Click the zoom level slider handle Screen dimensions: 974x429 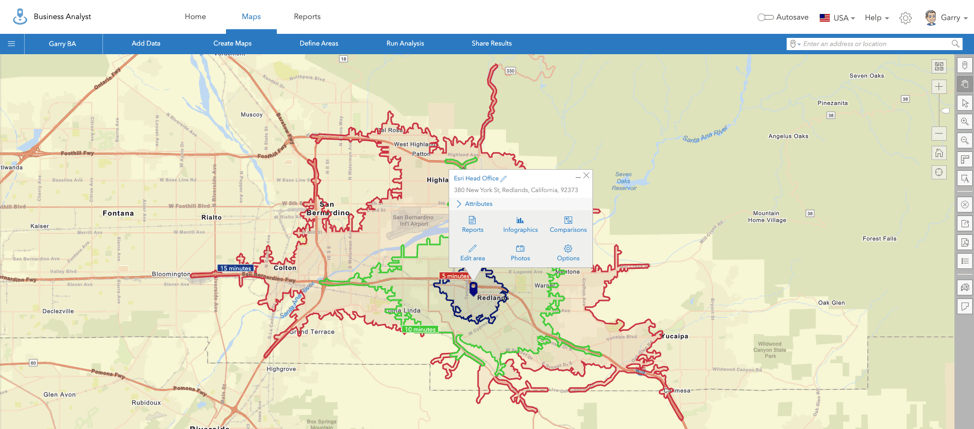[946, 110]
